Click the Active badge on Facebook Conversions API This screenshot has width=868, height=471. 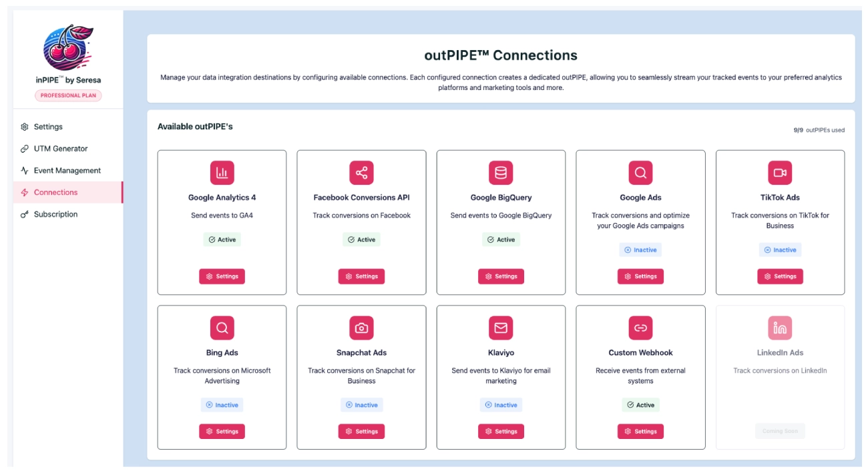(x=361, y=240)
